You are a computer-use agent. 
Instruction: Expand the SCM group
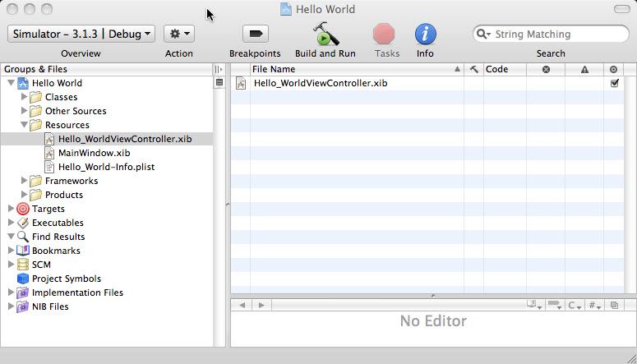click(11, 265)
